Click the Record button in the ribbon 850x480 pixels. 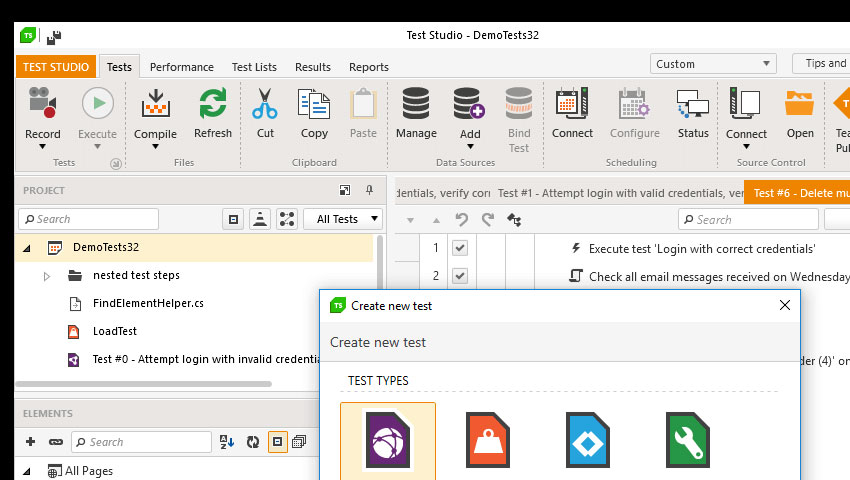[42, 113]
